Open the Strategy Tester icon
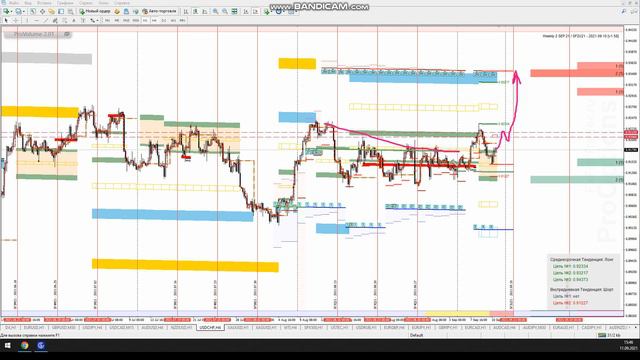640x360 pixels. 71,11
